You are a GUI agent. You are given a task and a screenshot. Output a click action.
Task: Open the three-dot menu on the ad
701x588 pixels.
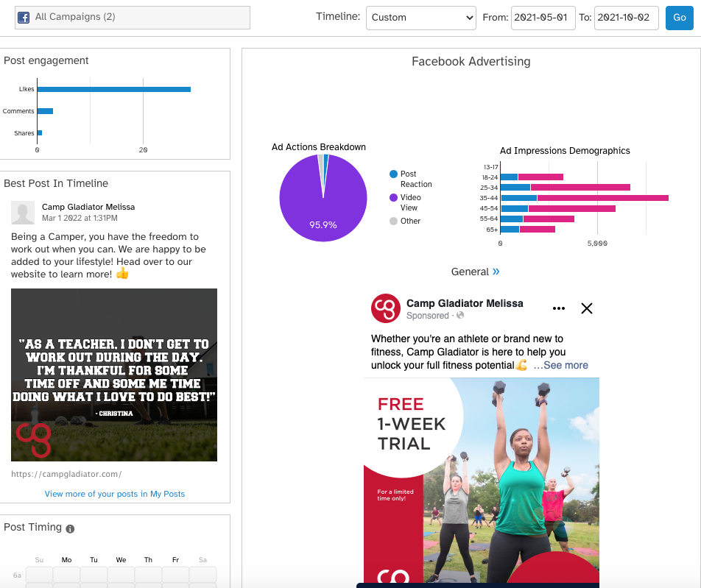click(x=559, y=308)
